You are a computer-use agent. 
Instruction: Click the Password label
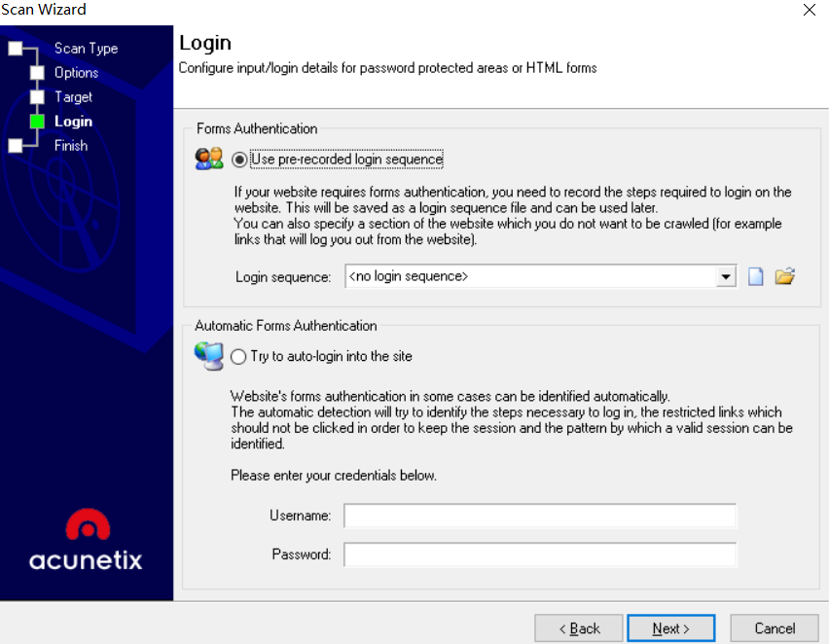point(302,555)
